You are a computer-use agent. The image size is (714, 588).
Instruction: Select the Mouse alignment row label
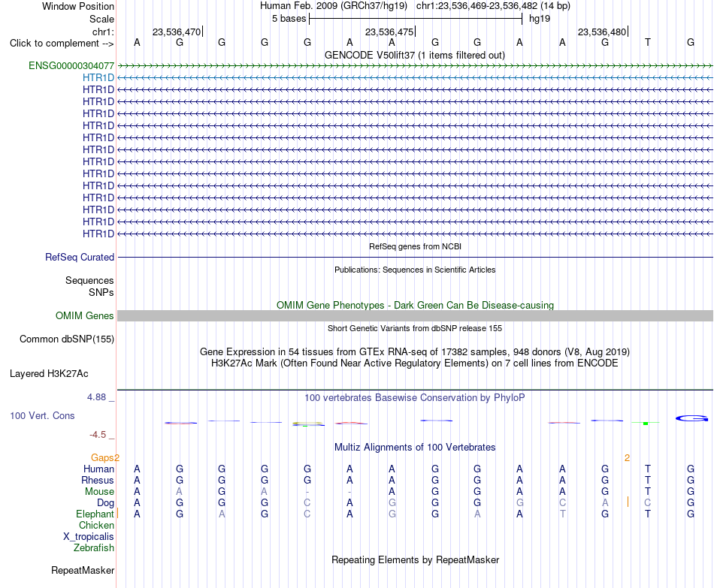coord(99,492)
